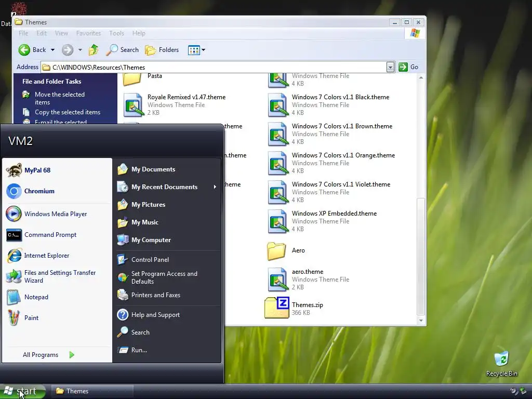Viewport: 532px width, 399px height.
Task: Click the file list scrollbar down arrow
Action: click(421, 321)
